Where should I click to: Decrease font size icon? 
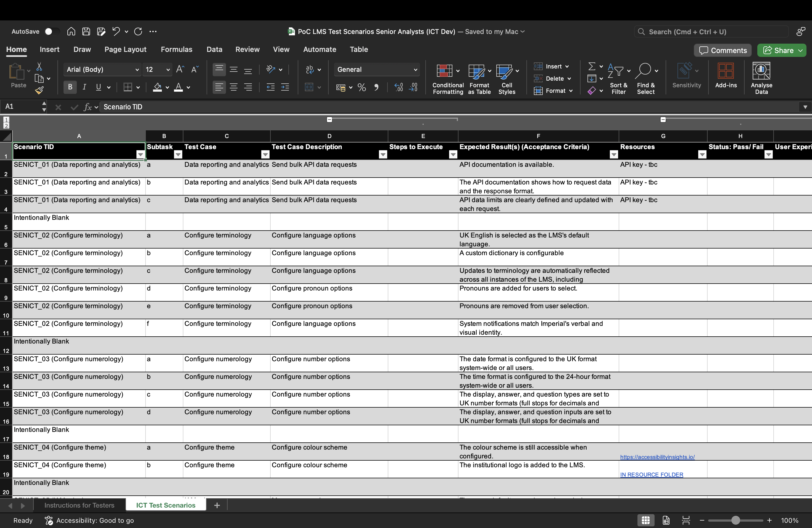pyautogui.click(x=195, y=69)
